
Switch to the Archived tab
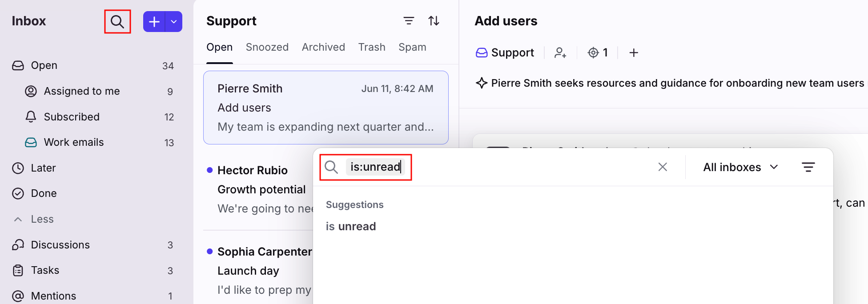pos(323,47)
